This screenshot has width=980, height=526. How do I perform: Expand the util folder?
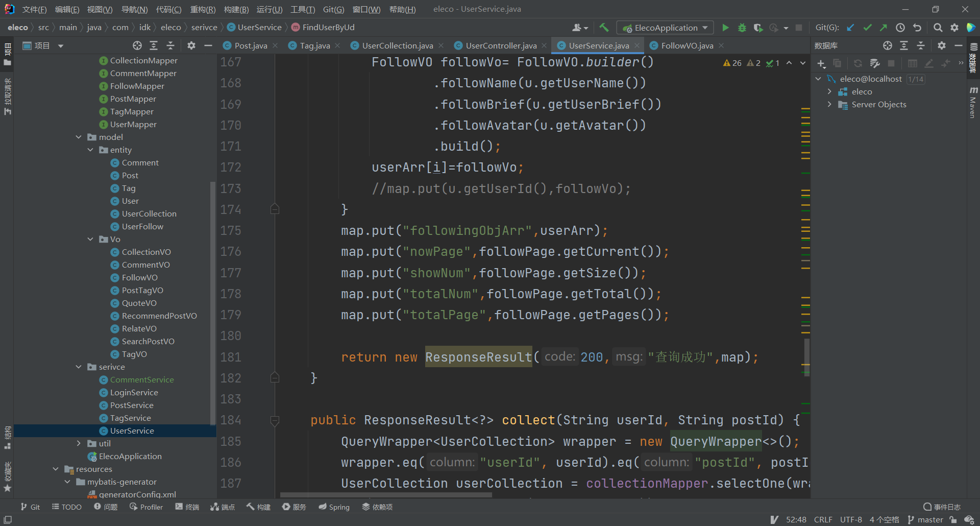(x=79, y=443)
